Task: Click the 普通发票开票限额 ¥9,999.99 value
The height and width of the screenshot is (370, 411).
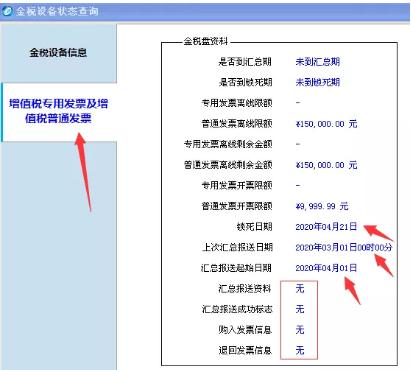Action: coord(322,206)
